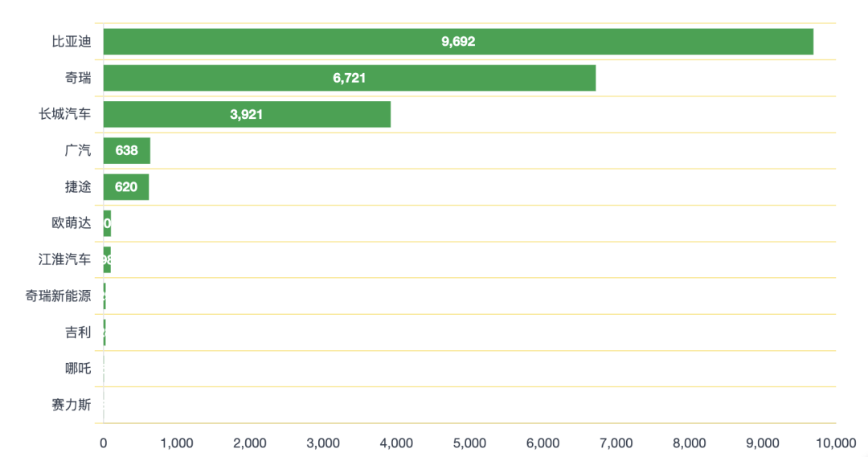Select the small 江淮汽车 green bar
868x457 pixels.
tap(107, 259)
